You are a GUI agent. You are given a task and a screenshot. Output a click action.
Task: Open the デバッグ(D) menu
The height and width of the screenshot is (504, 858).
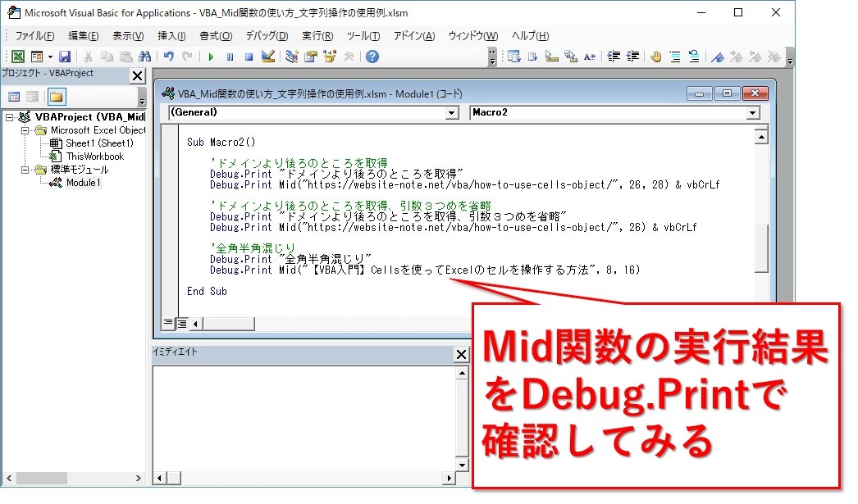267,36
